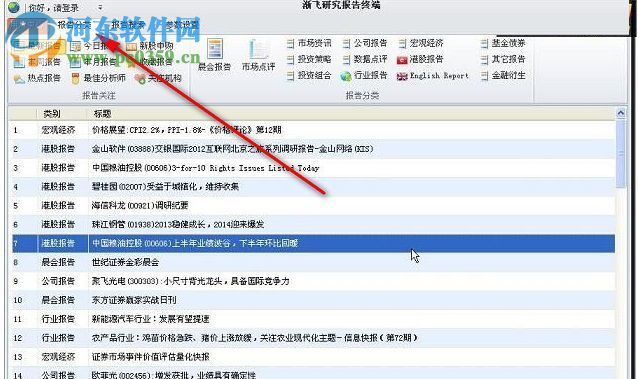Select row 14 欧菲光 (002456) report

(313, 374)
